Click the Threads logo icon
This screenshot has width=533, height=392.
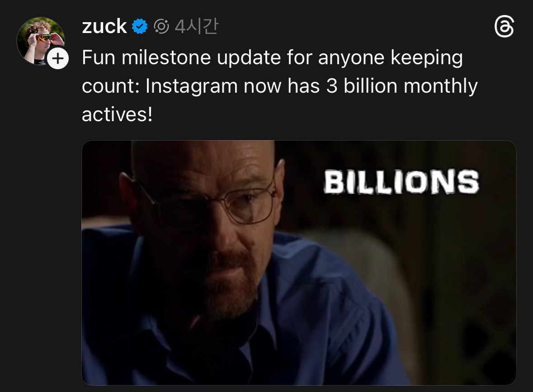504,26
